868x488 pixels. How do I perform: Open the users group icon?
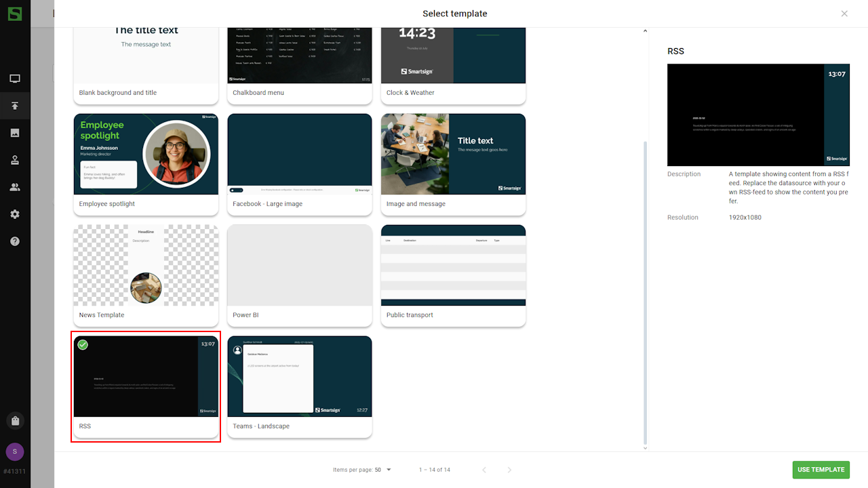click(15, 187)
